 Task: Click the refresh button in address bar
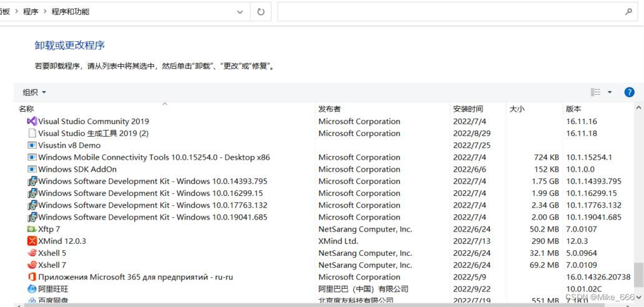[x=261, y=12]
